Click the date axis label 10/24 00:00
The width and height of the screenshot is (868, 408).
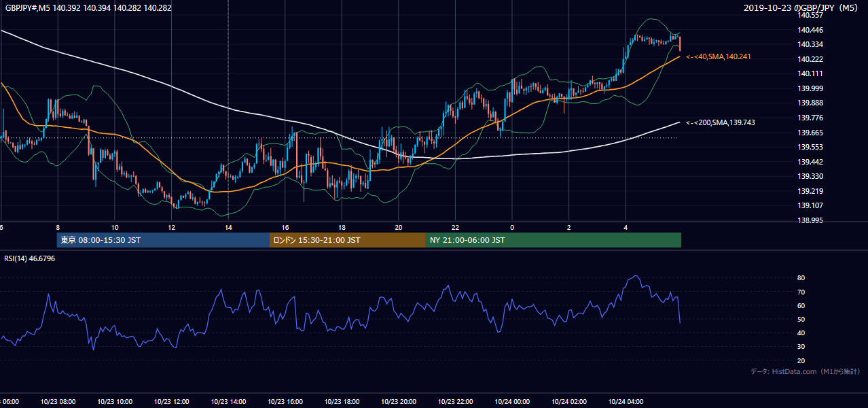click(512, 401)
